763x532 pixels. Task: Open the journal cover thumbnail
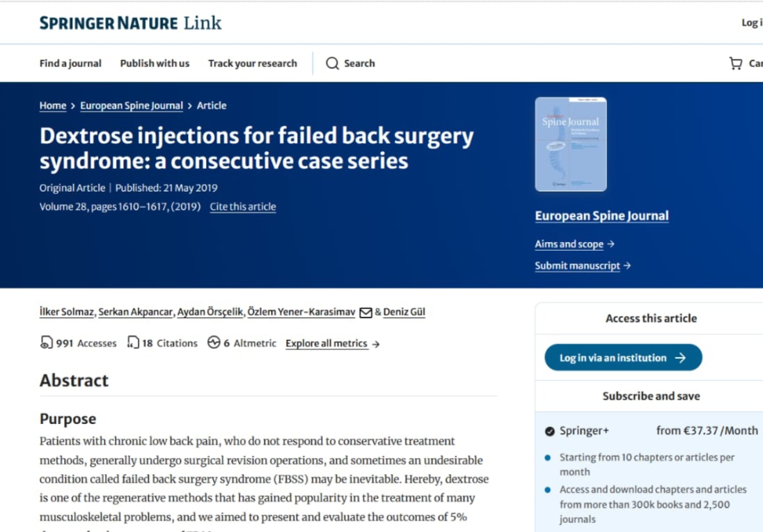tap(571, 144)
